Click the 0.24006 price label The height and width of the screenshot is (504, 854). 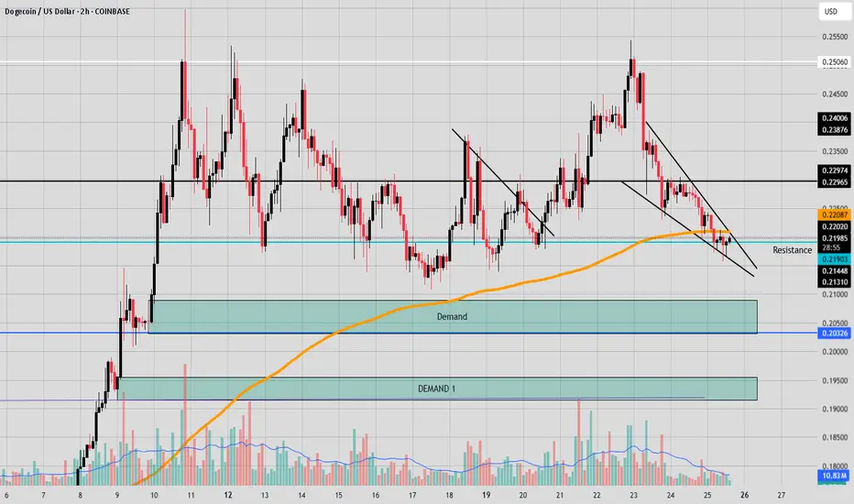pos(834,118)
